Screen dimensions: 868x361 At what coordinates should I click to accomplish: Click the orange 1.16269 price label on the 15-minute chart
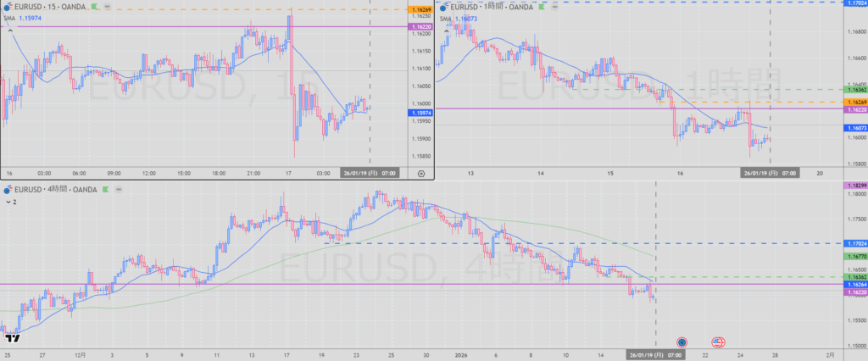coord(421,9)
